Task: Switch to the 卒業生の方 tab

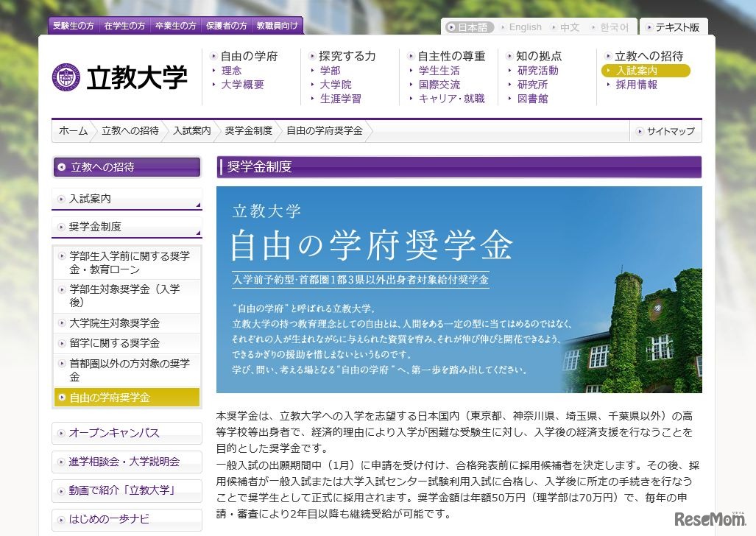Action: click(x=176, y=25)
